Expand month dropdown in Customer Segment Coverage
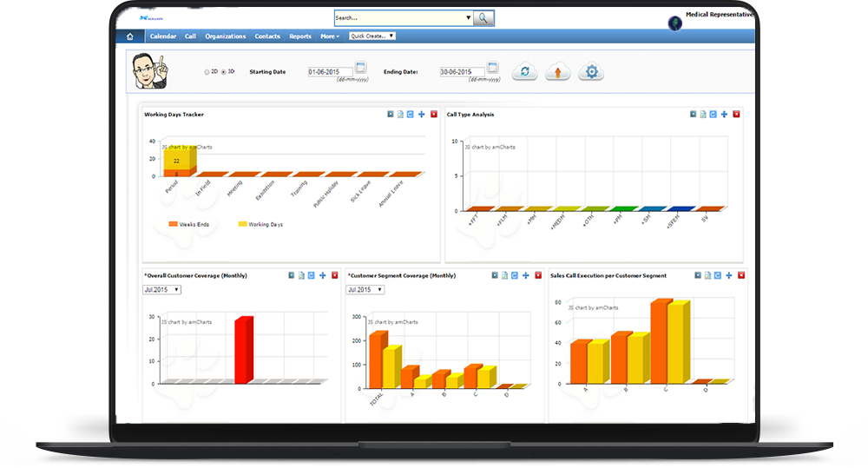The height and width of the screenshot is (468, 868). tap(365, 289)
